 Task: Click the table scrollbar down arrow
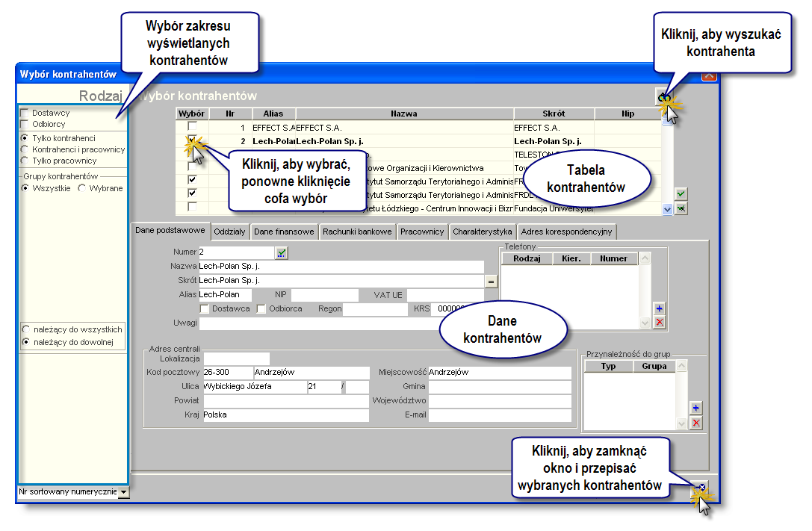[x=667, y=209]
